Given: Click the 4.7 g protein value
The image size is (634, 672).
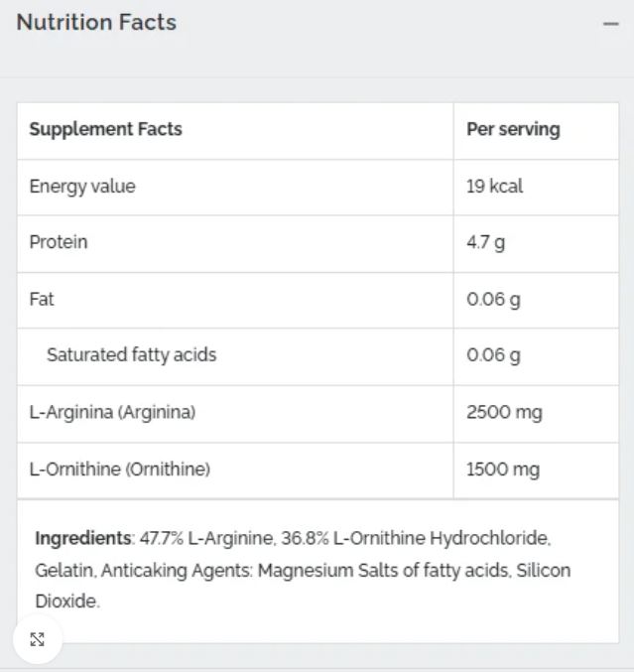Looking at the screenshot, I should click(x=486, y=243).
